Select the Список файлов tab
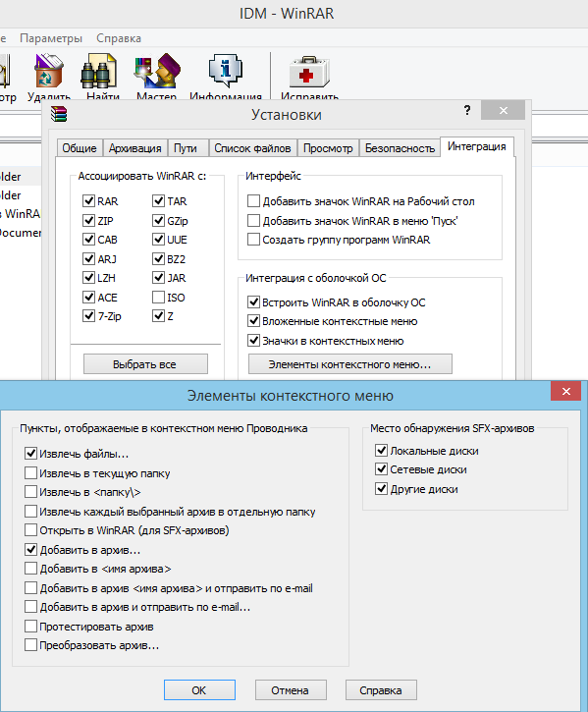The width and height of the screenshot is (588, 712). (252, 148)
